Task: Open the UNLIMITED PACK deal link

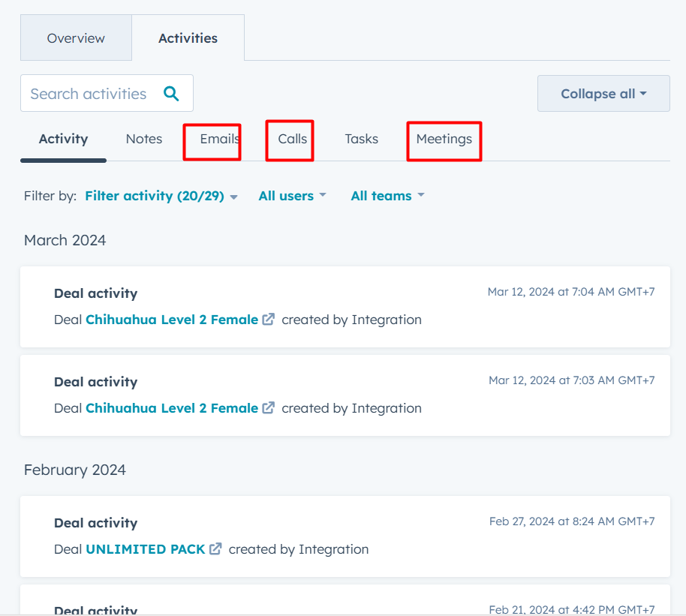Action: point(146,549)
